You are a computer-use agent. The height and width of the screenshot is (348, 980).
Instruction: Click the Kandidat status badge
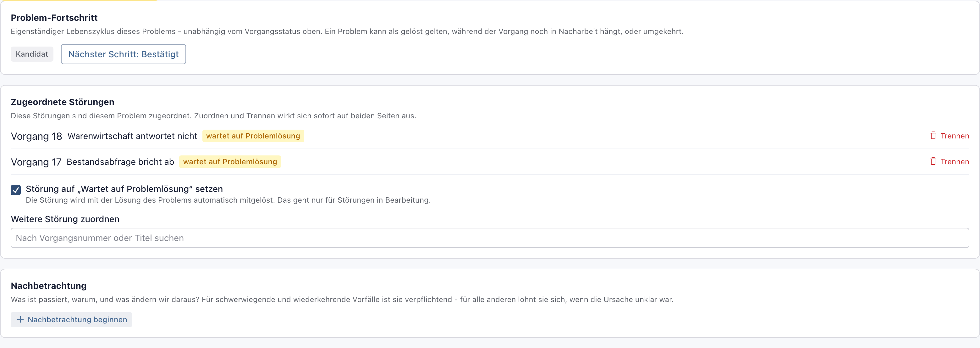(32, 54)
